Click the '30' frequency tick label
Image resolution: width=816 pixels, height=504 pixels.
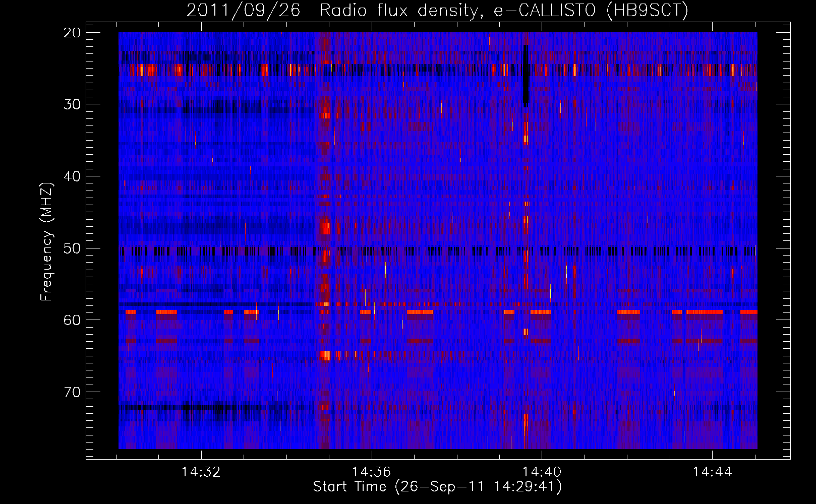[x=73, y=104]
